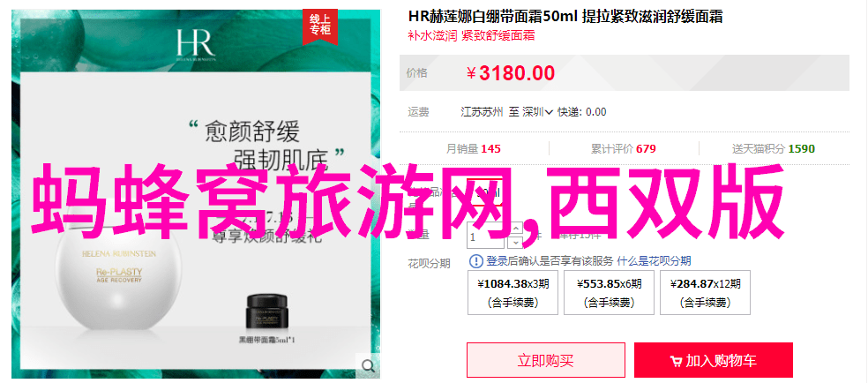The height and width of the screenshot is (383, 868).
Task: Select the ¥1084.38x3期 installment option
Action: click(513, 293)
